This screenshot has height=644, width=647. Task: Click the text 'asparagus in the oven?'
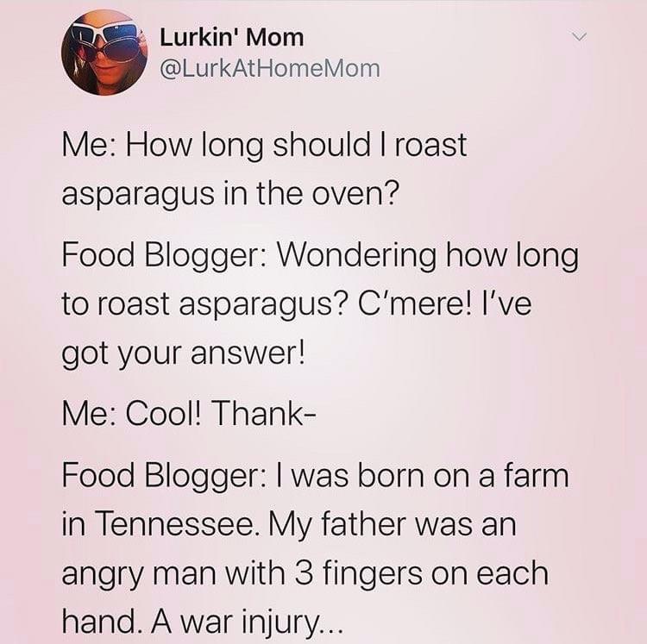(x=230, y=194)
